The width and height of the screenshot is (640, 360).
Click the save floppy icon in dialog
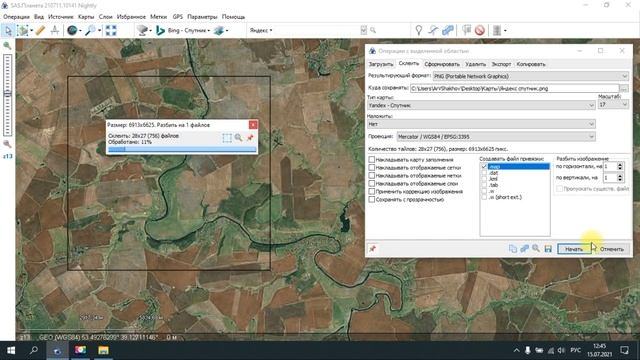click(548, 249)
